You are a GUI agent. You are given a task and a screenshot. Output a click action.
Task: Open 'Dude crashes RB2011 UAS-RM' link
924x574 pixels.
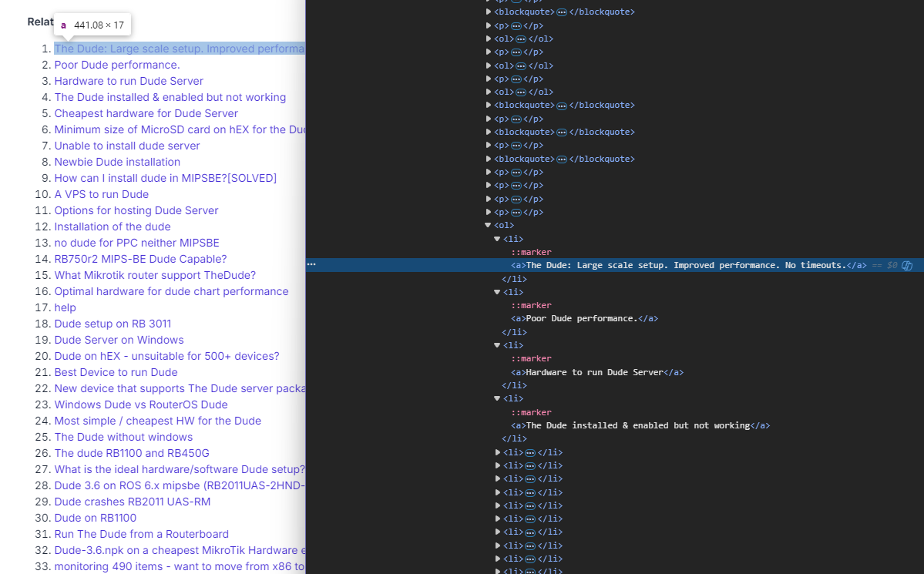pos(132,502)
